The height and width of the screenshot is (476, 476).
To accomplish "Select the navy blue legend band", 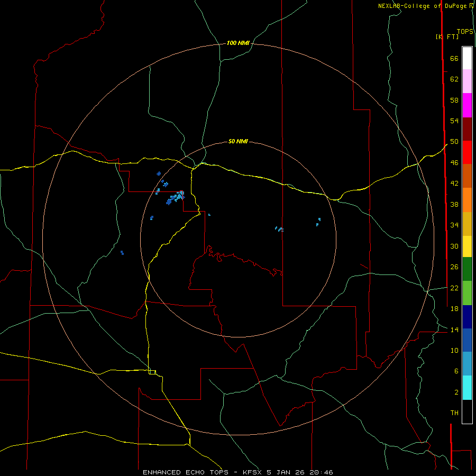I will (467, 317).
